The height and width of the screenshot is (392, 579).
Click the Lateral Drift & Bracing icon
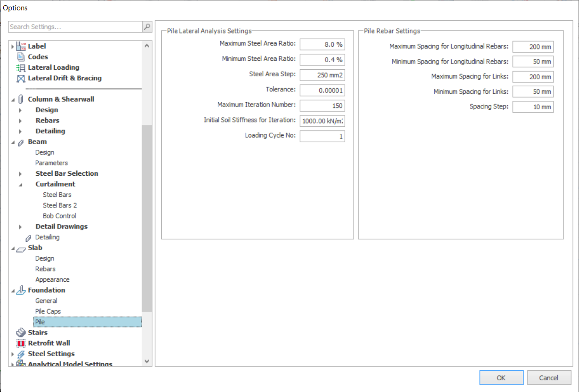click(21, 78)
